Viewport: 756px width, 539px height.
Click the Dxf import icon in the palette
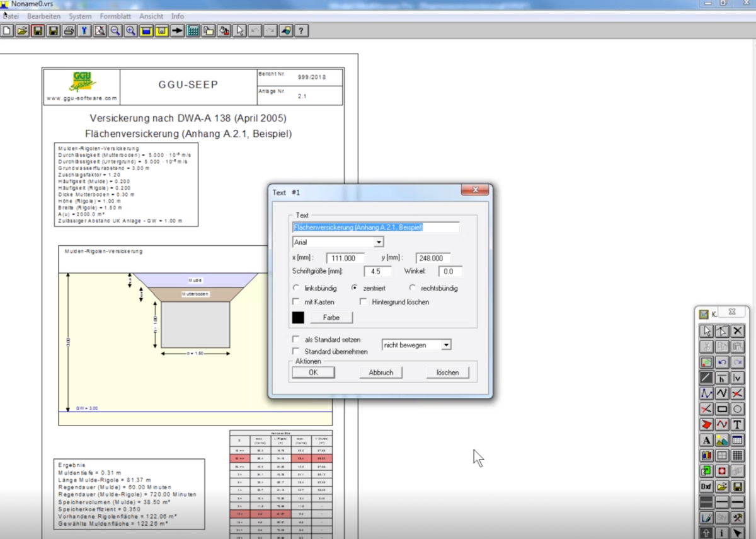coord(706,487)
